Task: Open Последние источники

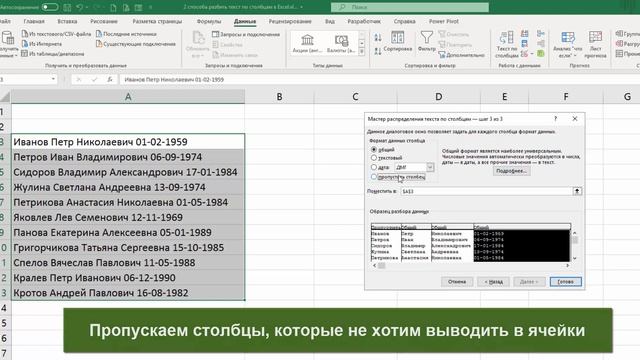Action: pos(126,34)
